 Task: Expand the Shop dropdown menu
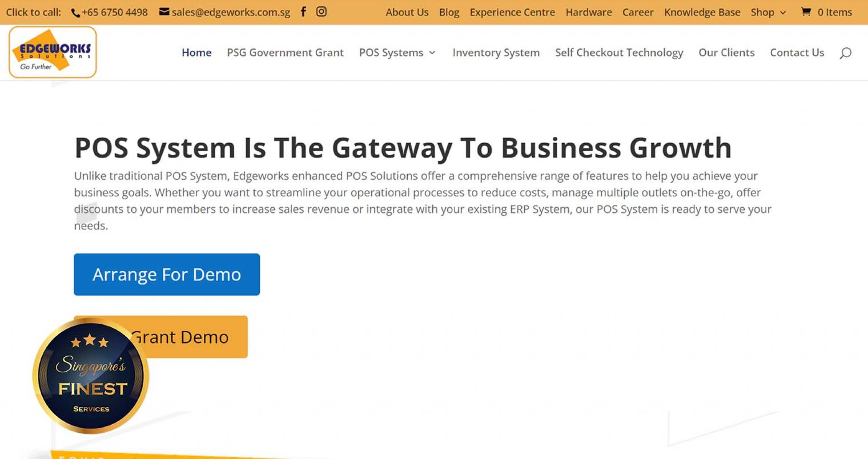(x=768, y=12)
